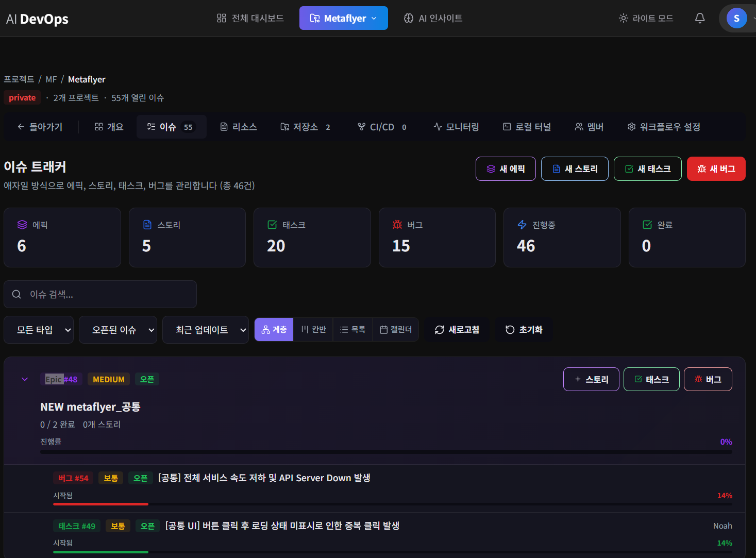Click the 태스크 count card

pos(312,238)
